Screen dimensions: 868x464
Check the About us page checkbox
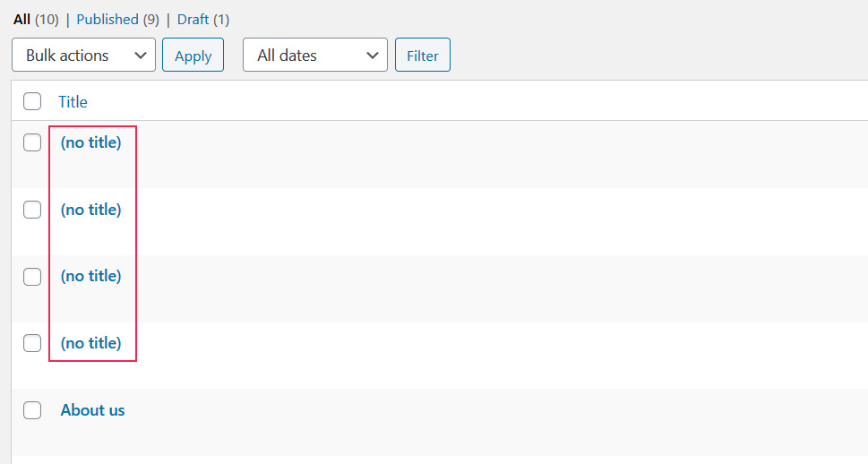(x=32, y=410)
